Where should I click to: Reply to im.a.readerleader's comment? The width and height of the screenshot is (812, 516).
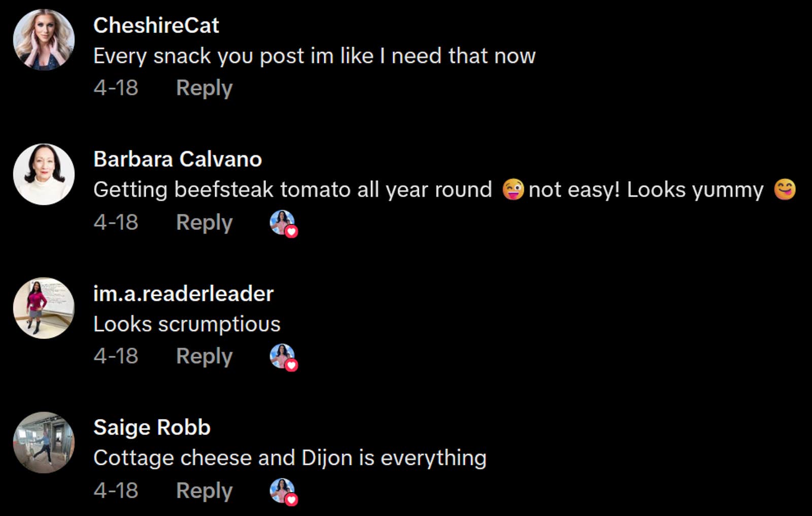click(204, 356)
